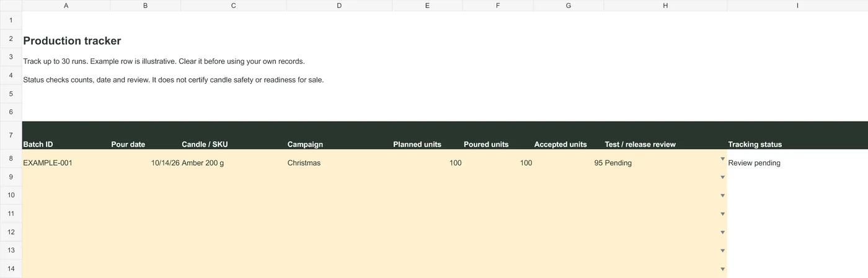Click the 'Poured units' header cell

pyautogui.click(x=498, y=135)
